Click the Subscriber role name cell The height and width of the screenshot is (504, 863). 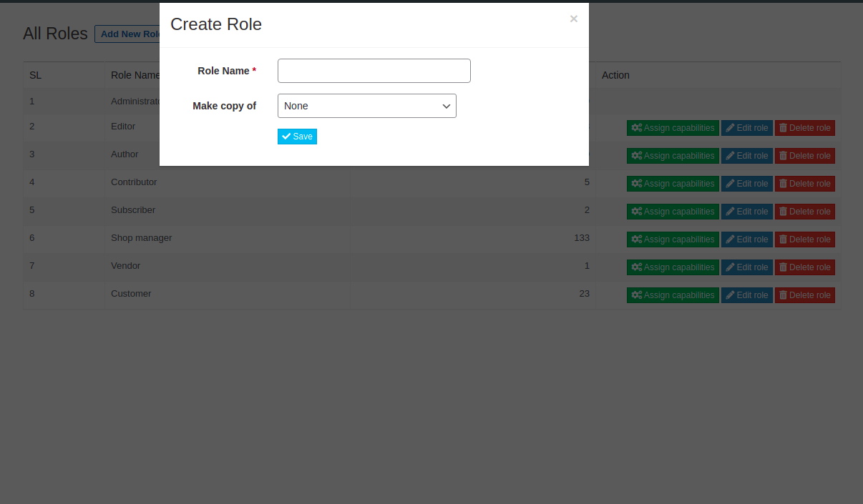click(228, 212)
